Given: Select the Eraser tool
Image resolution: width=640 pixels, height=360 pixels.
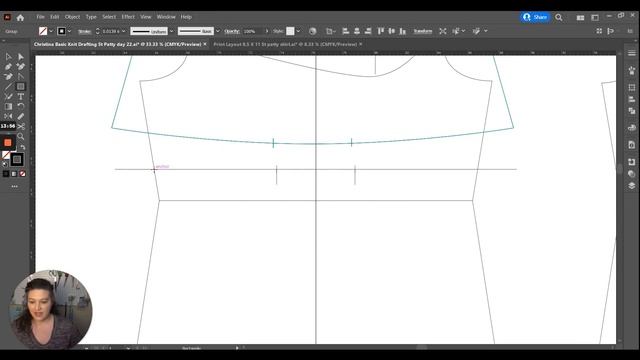Looking at the screenshot, I should point(21,116).
